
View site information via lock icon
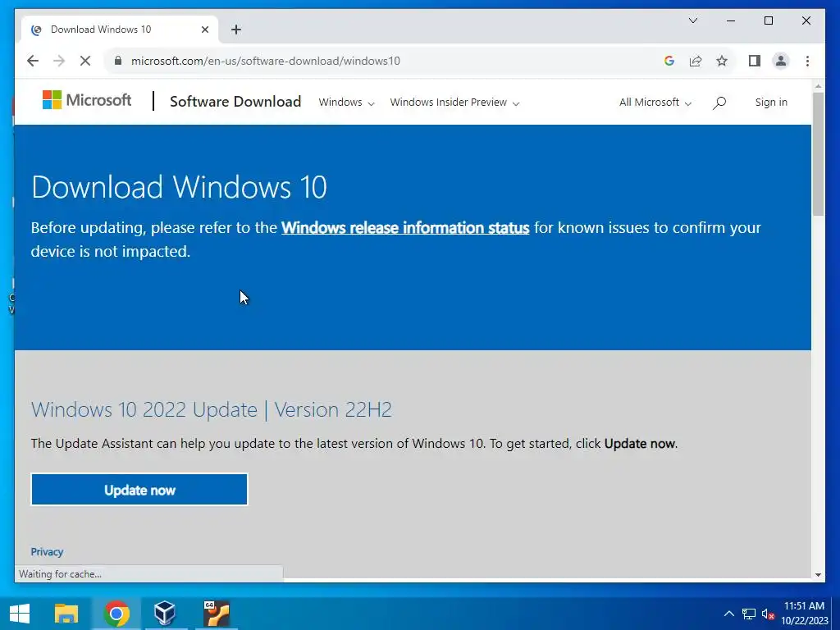pos(118,61)
